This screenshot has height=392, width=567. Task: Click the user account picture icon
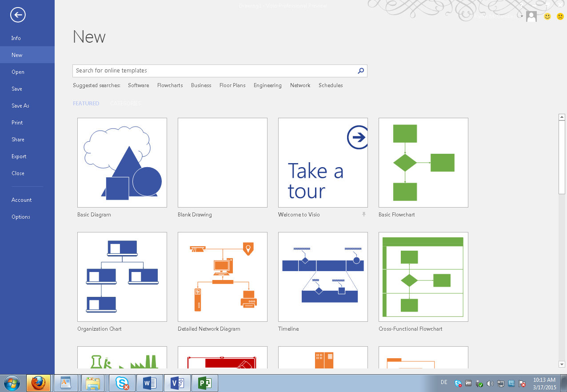pos(531,16)
